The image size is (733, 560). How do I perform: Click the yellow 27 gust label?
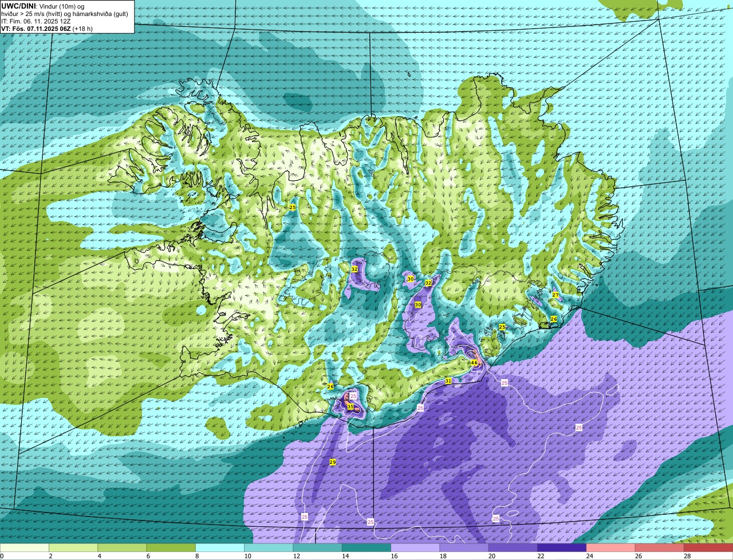point(555,295)
